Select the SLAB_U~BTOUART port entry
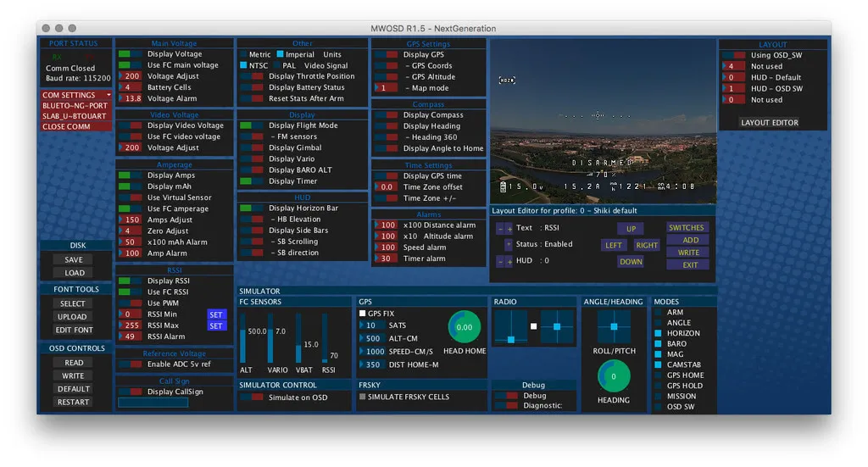The height and width of the screenshot is (467, 868). [76, 116]
